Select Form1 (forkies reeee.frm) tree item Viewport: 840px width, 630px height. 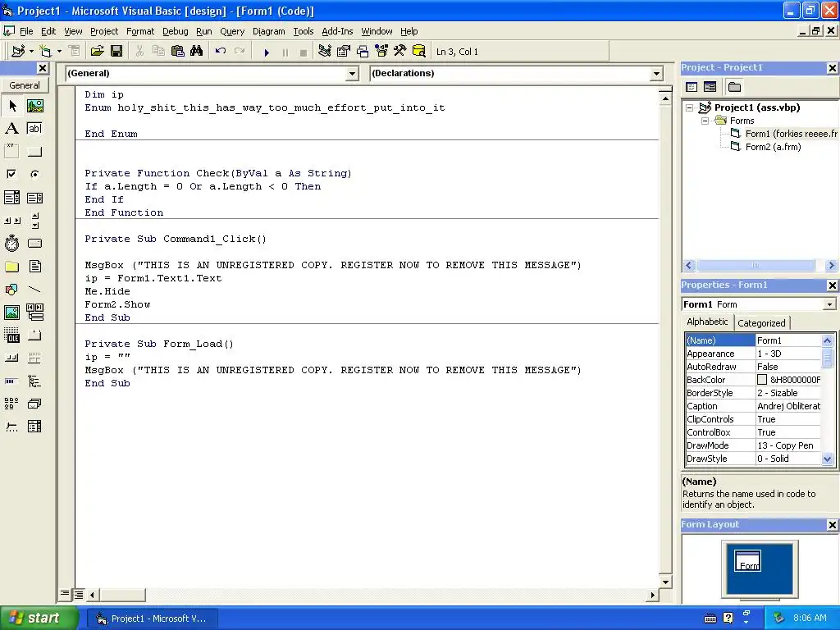point(792,134)
